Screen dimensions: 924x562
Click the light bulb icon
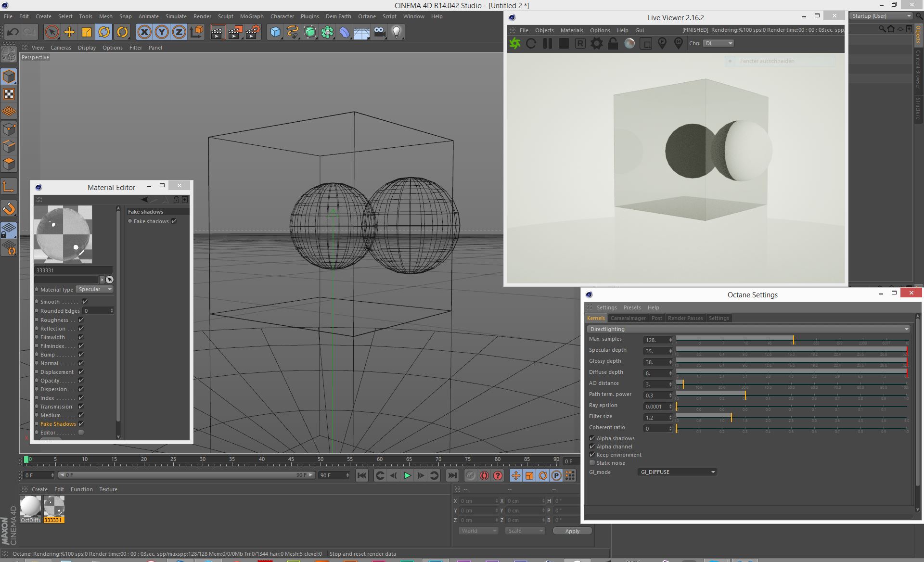click(396, 32)
